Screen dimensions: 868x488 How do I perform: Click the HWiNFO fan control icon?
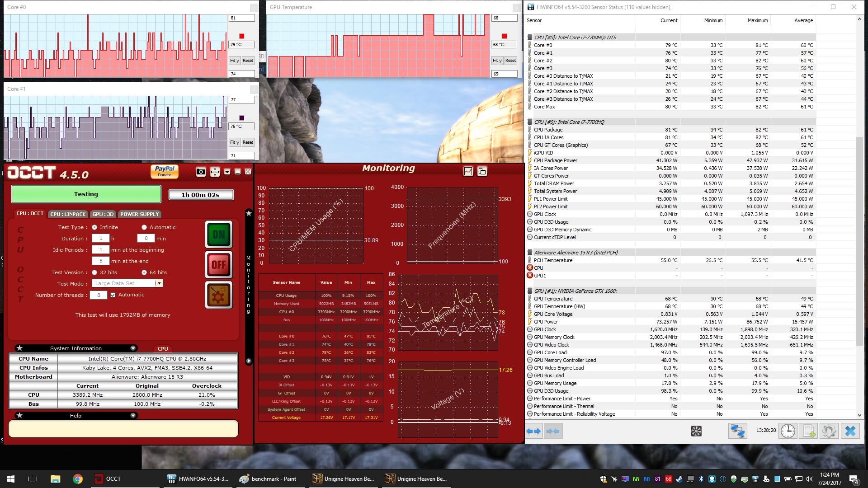coord(696,431)
